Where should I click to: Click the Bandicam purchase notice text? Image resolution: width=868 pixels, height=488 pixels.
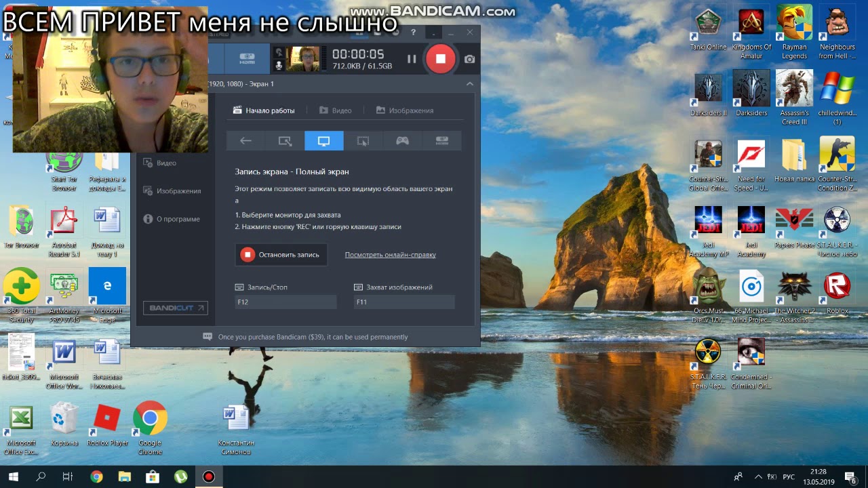click(x=313, y=337)
